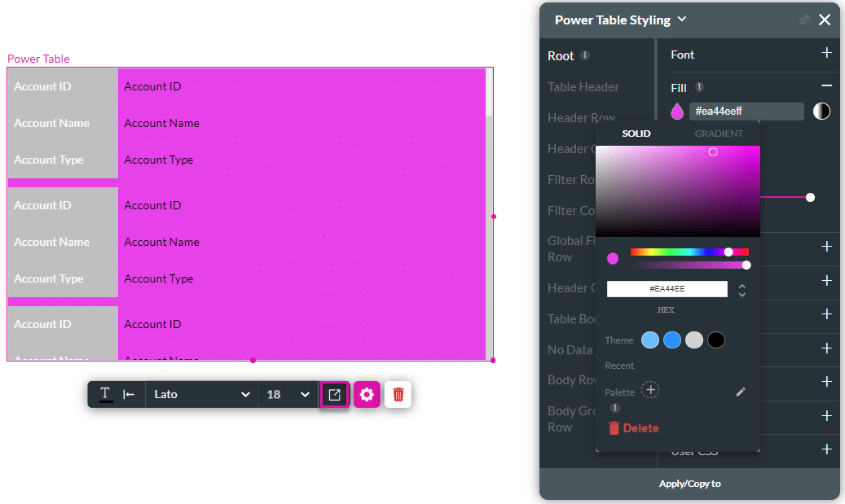Pin the Power Table Styling panel
845x504 pixels.
[803, 20]
